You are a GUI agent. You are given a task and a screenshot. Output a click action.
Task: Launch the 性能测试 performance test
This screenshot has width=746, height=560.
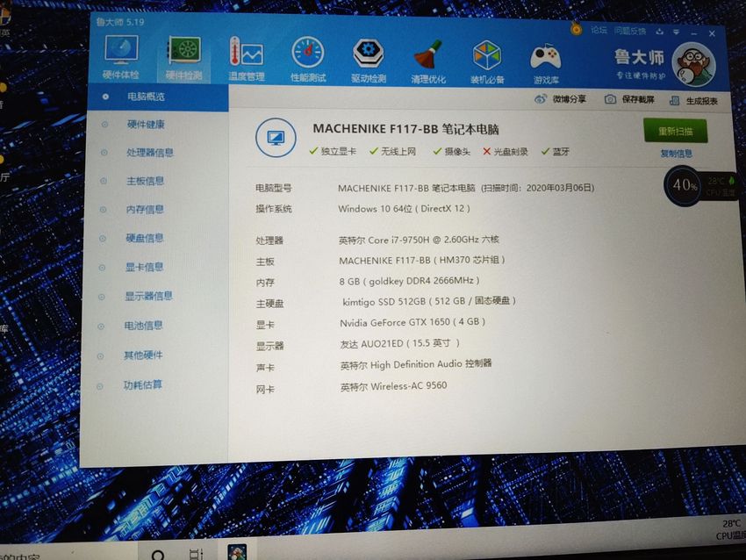(x=308, y=60)
